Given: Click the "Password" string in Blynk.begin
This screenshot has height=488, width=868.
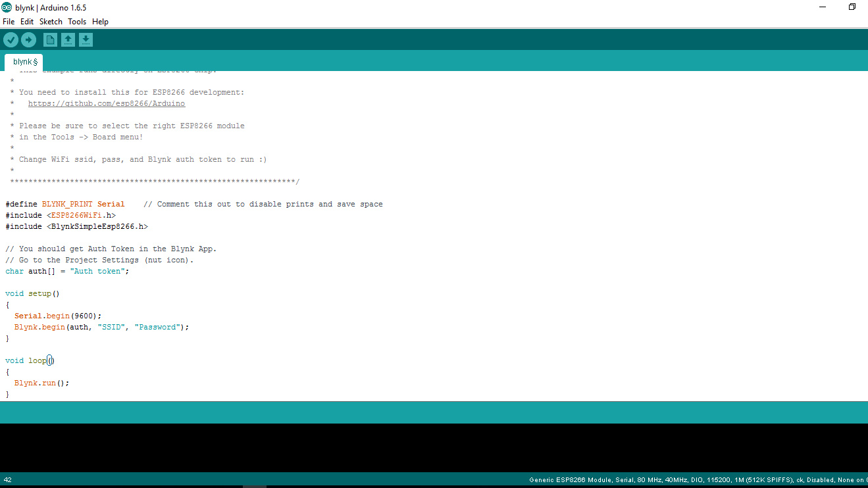Looking at the screenshot, I should (157, 327).
